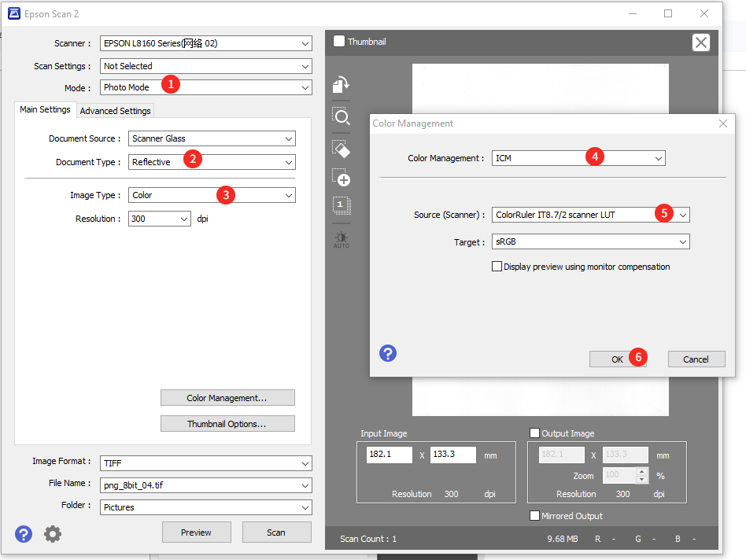Screen dimensions: 746x560
Task: Open the Source (Scanner) profile dropdown
Action: pyautogui.click(x=590, y=215)
